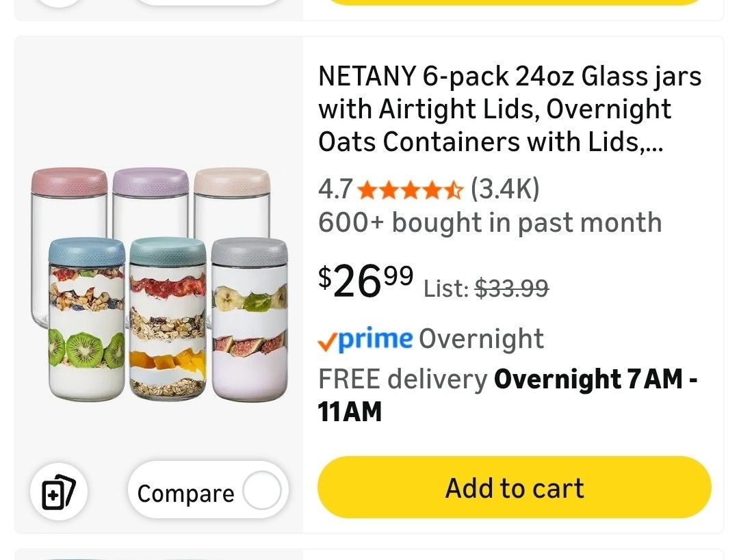This screenshot has height=560, width=739.
Task: Tap the orange prime checkmark
Action: pyautogui.click(x=328, y=340)
